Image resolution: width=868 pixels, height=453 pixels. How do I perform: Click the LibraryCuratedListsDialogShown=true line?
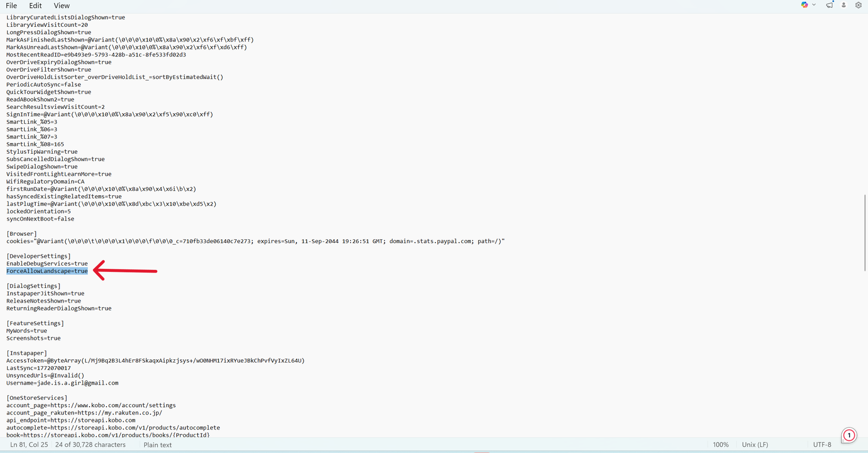[x=66, y=17]
